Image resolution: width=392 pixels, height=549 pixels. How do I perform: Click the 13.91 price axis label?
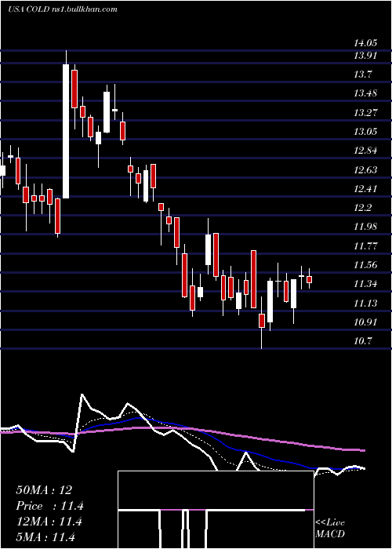[x=365, y=56]
